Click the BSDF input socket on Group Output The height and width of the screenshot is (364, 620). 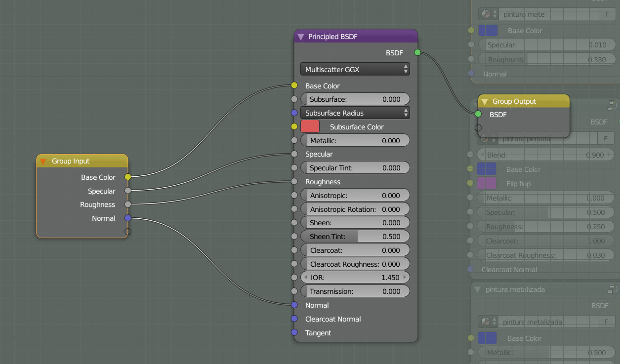[x=478, y=114]
